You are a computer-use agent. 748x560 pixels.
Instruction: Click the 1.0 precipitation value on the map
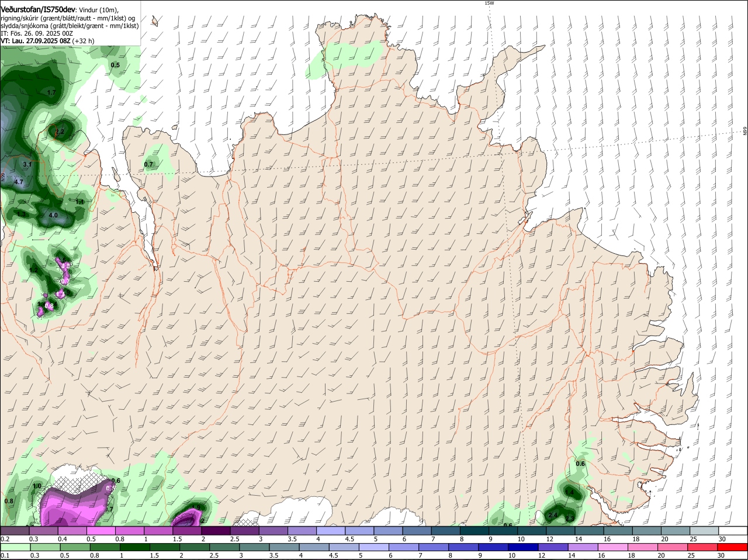pyautogui.click(x=37, y=486)
